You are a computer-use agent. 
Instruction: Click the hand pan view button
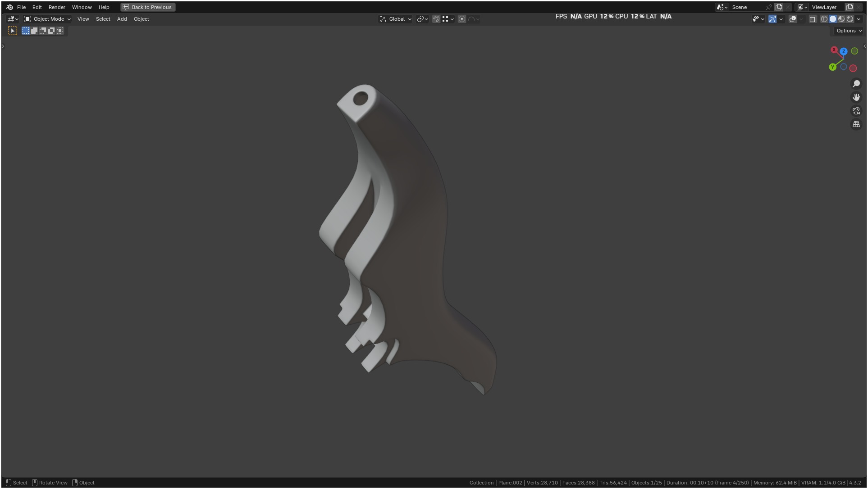tap(856, 97)
